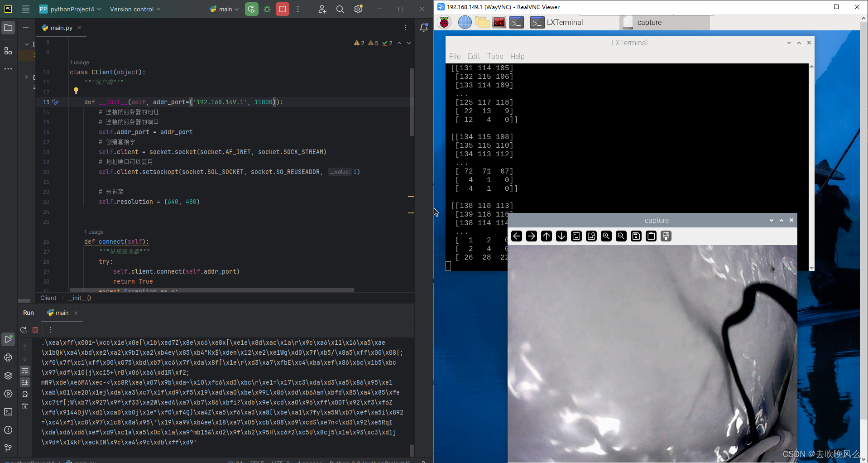
Task: Click the capture taskbar button
Action: coord(664,22)
